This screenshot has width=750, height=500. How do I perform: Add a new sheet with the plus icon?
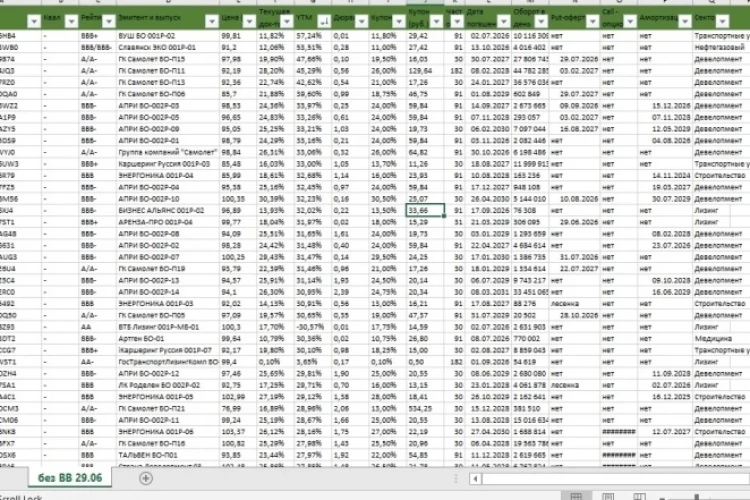(146, 478)
